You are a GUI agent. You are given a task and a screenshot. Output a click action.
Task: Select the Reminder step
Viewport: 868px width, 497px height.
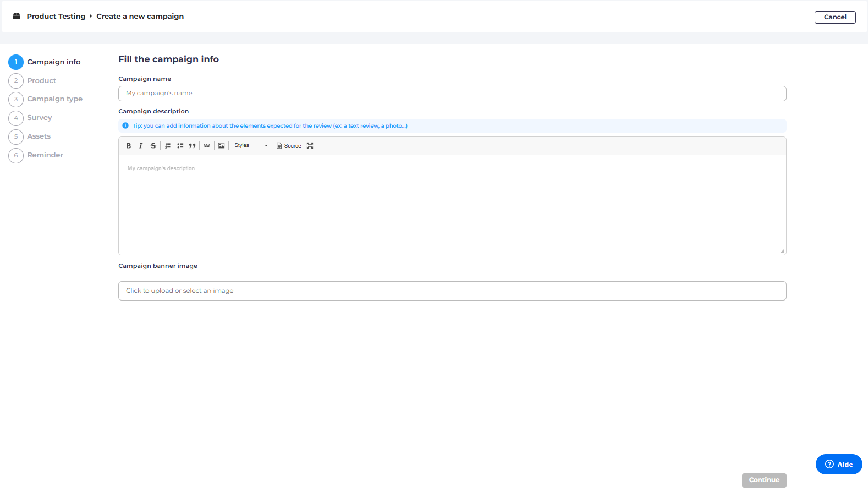click(36, 155)
